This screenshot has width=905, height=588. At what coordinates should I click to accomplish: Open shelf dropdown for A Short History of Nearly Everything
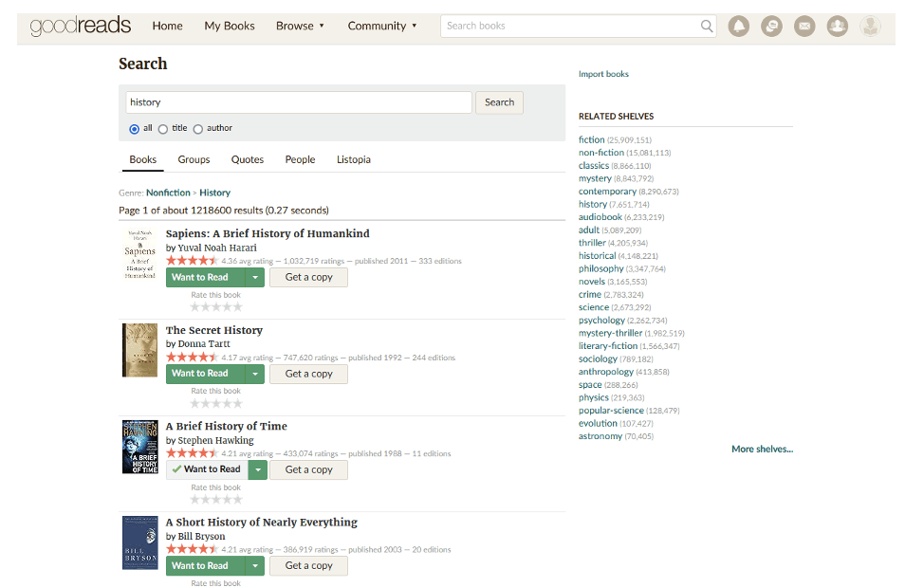[254, 566]
